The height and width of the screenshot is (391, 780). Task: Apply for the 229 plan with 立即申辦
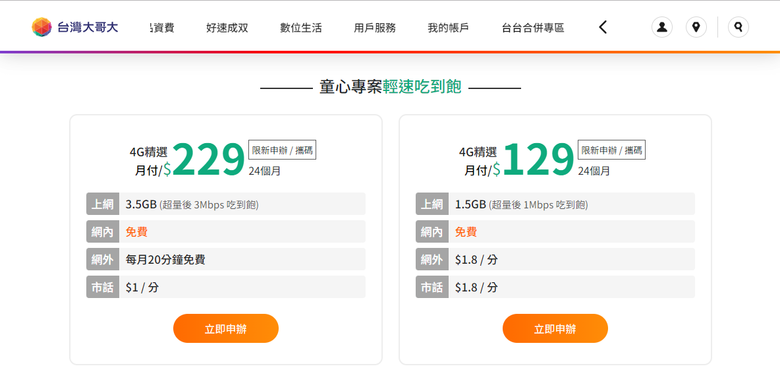[x=226, y=328]
